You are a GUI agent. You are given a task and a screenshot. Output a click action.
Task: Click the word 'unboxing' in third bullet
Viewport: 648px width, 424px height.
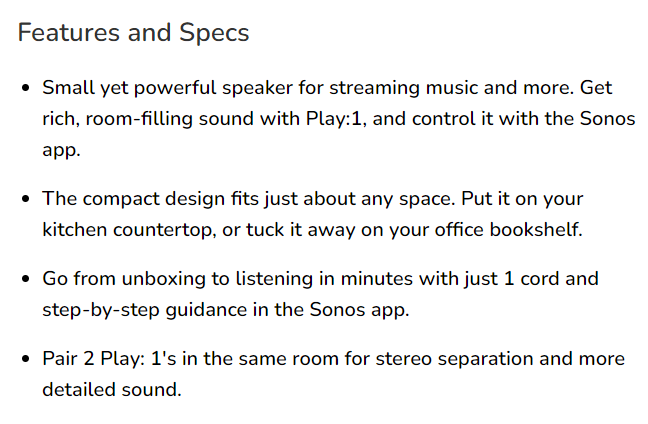[x=163, y=279]
